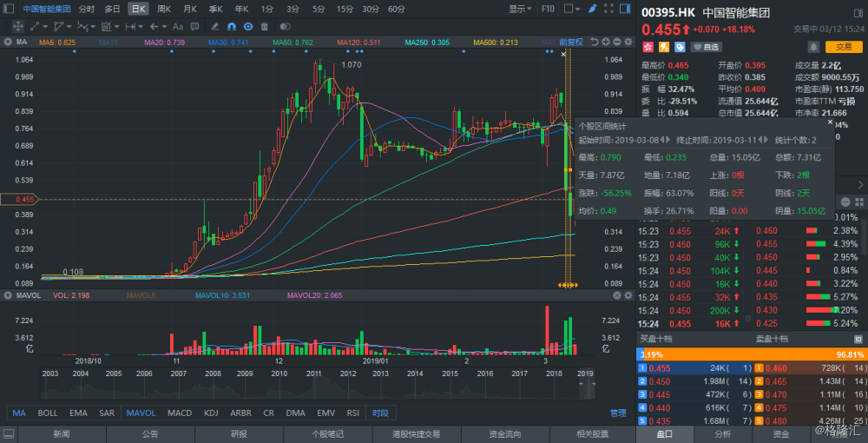Open the 资金流向 bottom link
The height and width of the screenshot is (443, 868).
click(x=504, y=434)
